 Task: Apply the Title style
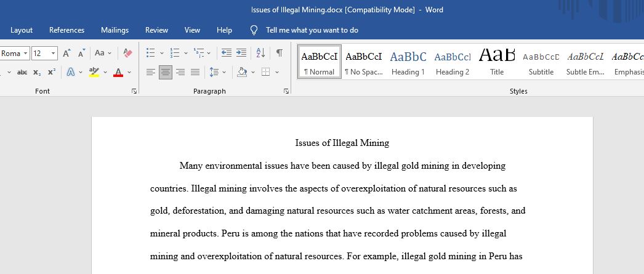497,62
